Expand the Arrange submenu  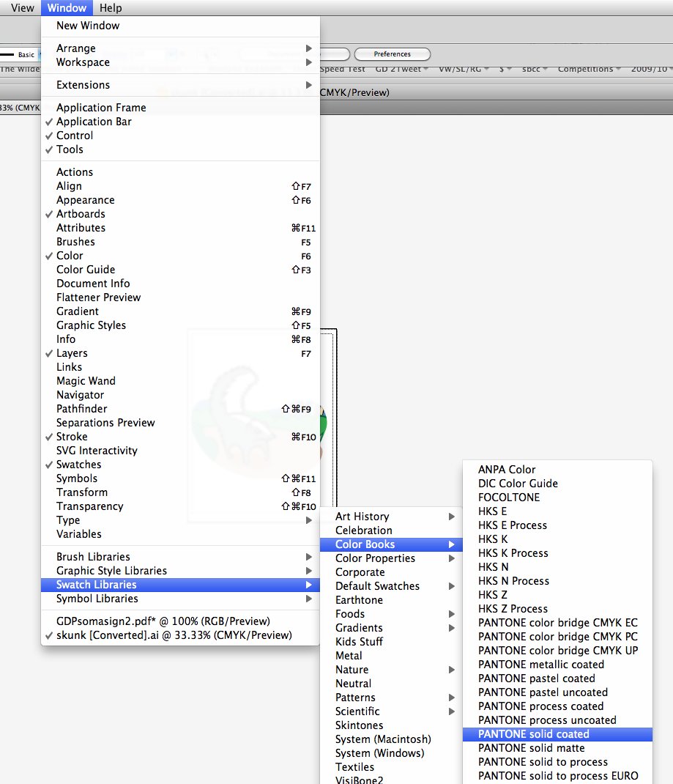point(180,48)
